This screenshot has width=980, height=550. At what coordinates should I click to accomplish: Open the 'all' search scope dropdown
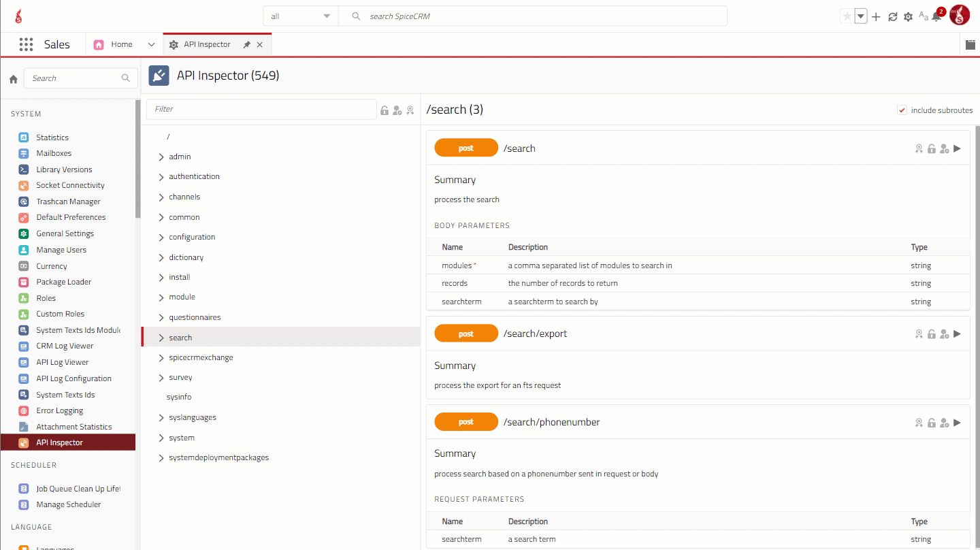pos(301,16)
